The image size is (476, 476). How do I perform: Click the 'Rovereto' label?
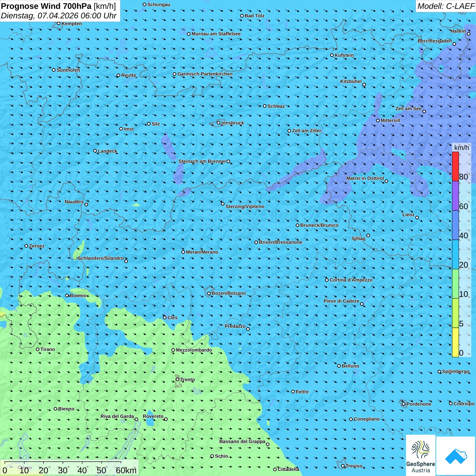[153, 416]
